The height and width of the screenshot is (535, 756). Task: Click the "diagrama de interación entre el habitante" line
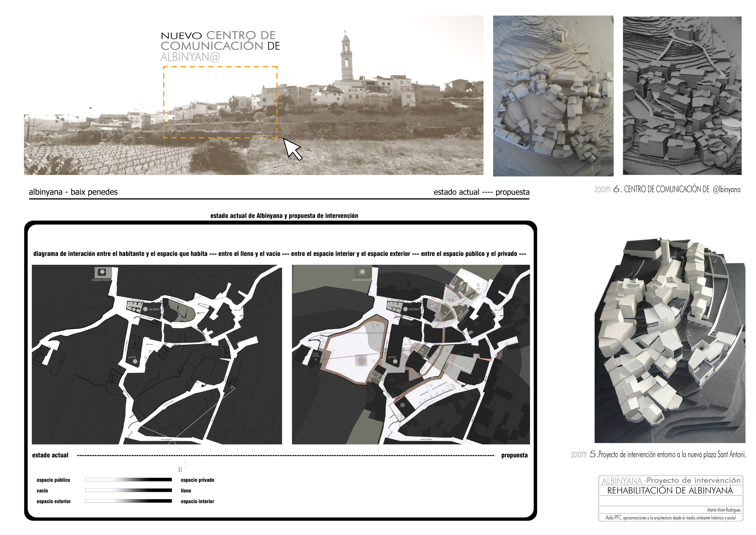tap(279, 254)
